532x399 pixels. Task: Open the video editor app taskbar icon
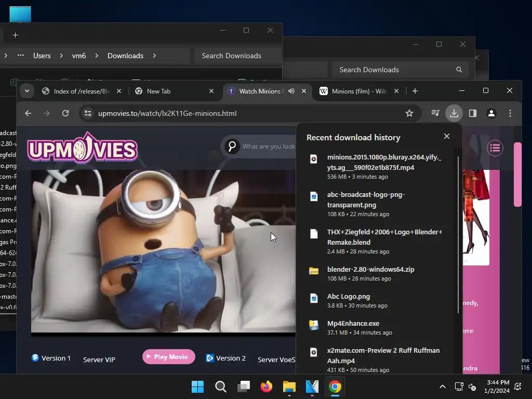click(312, 387)
